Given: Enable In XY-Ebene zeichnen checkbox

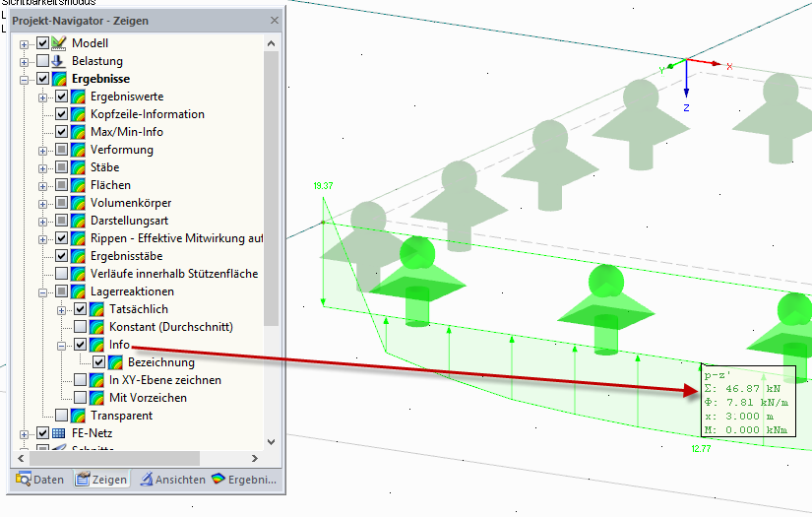Looking at the screenshot, I should (81, 380).
